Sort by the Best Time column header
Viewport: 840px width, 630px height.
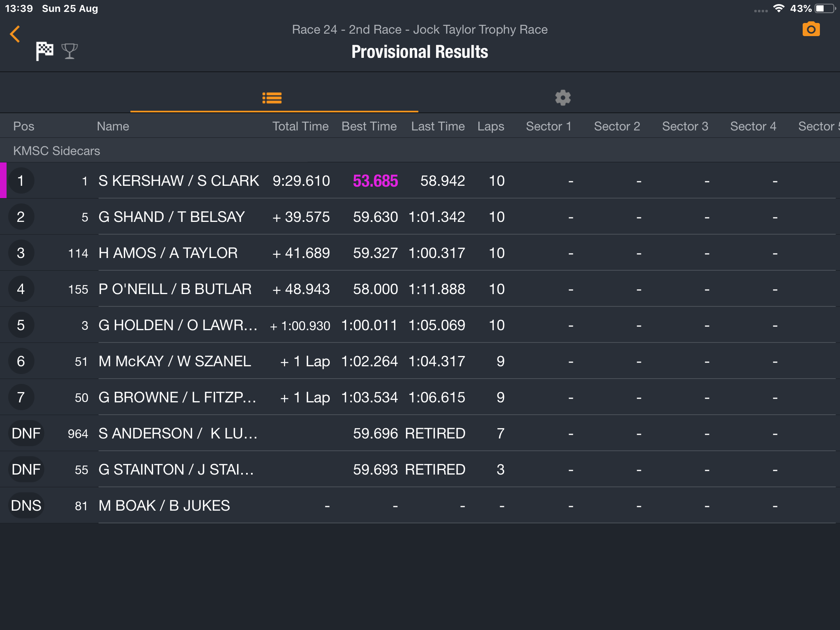click(369, 126)
